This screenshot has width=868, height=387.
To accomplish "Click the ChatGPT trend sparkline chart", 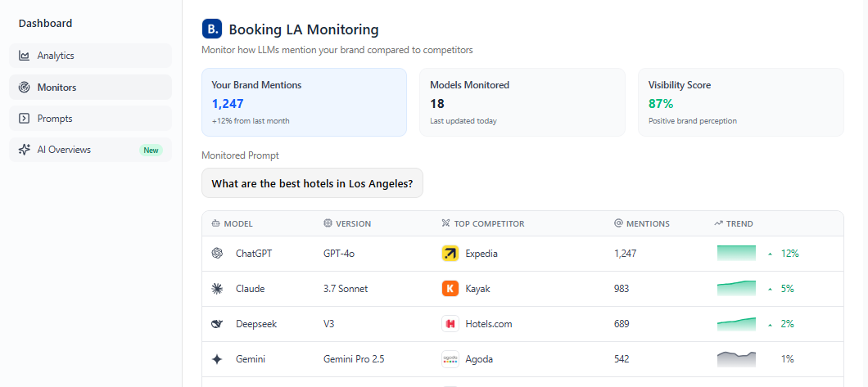I will (736, 253).
